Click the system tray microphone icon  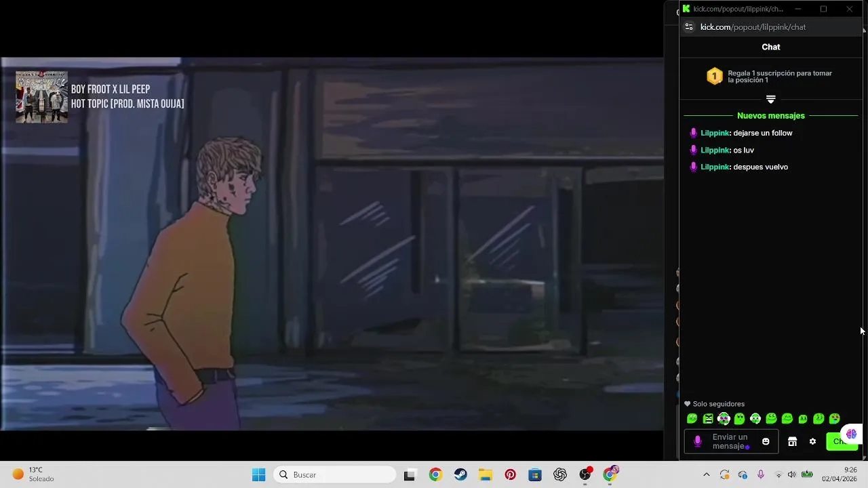point(761,474)
